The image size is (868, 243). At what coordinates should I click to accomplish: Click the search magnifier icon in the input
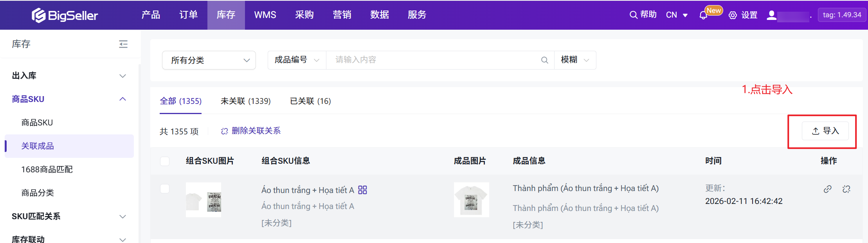click(x=544, y=60)
